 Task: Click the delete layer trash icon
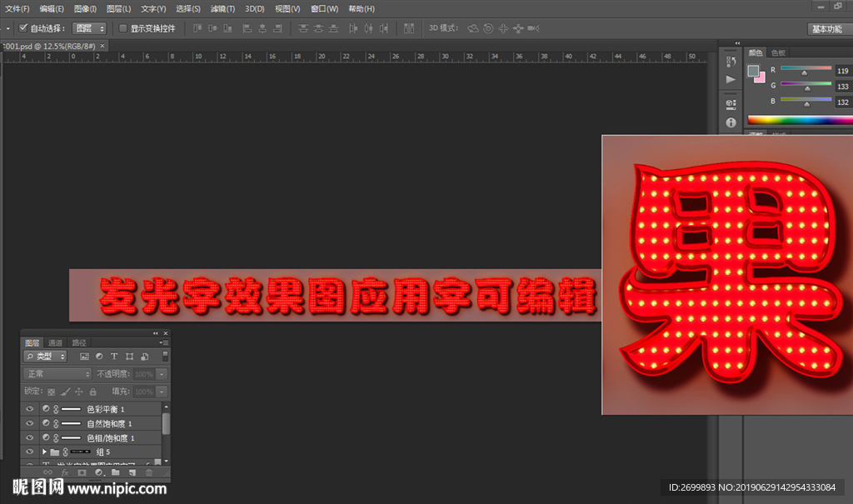tap(148, 472)
